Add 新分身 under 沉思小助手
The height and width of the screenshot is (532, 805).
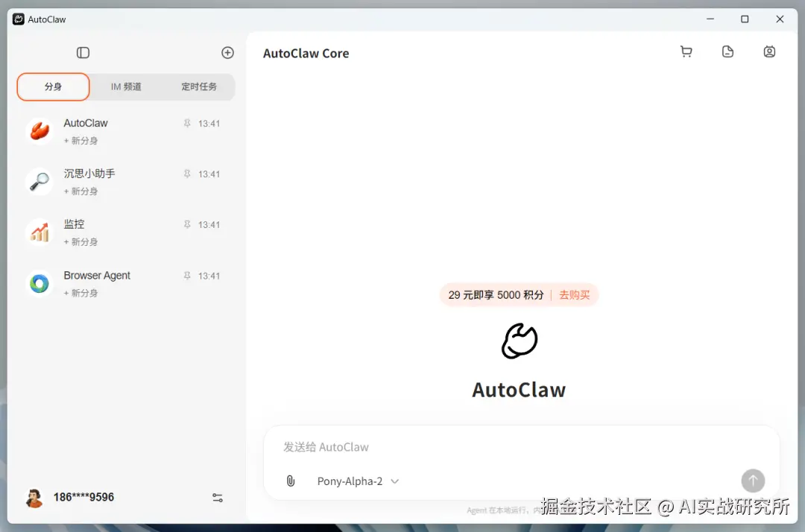click(x=80, y=191)
